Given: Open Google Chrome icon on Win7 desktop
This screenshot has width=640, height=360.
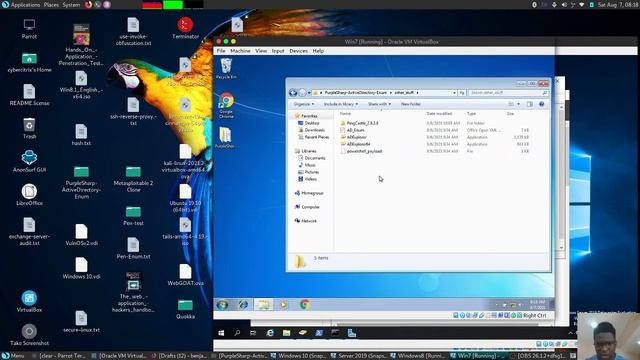Looking at the screenshot, I should [226, 106].
